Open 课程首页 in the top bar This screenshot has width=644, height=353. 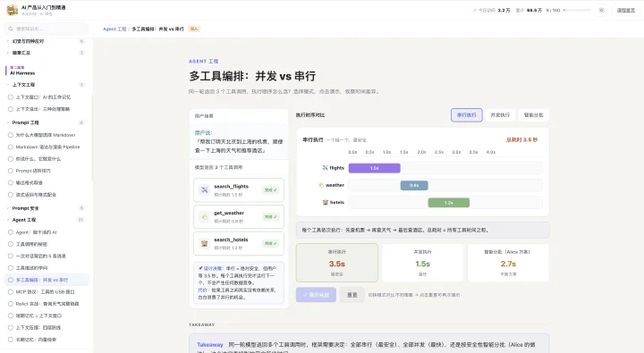tap(625, 10)
